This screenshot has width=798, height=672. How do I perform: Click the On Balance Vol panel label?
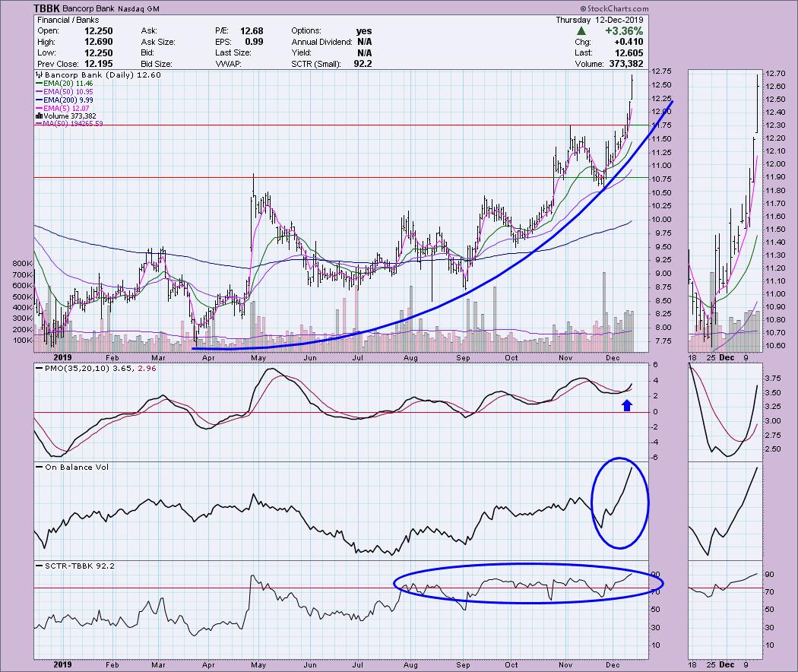pyautogui.click(x=77, y=467)
